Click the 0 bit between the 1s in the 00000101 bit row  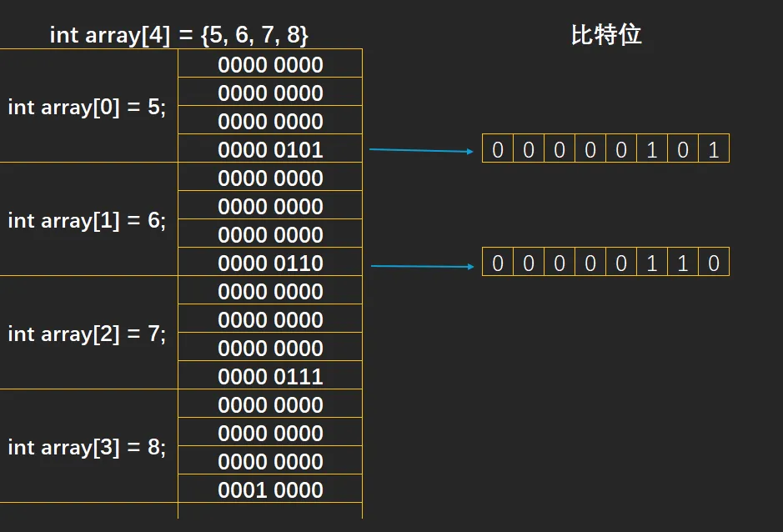click(683, 149)
